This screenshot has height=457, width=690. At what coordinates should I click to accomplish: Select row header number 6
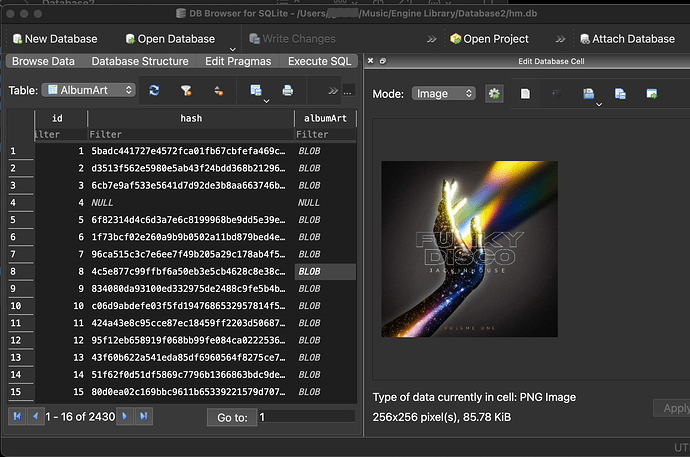(x=20, y=237)
